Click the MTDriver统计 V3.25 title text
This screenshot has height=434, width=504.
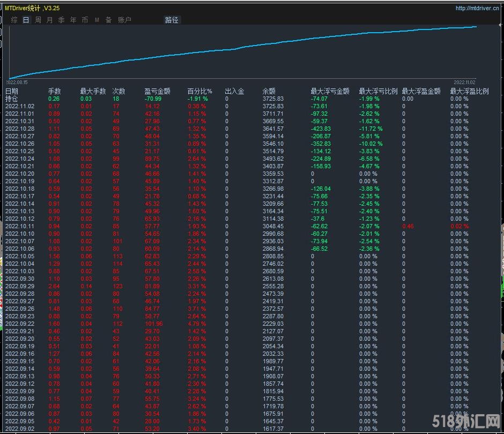(32, 8)
